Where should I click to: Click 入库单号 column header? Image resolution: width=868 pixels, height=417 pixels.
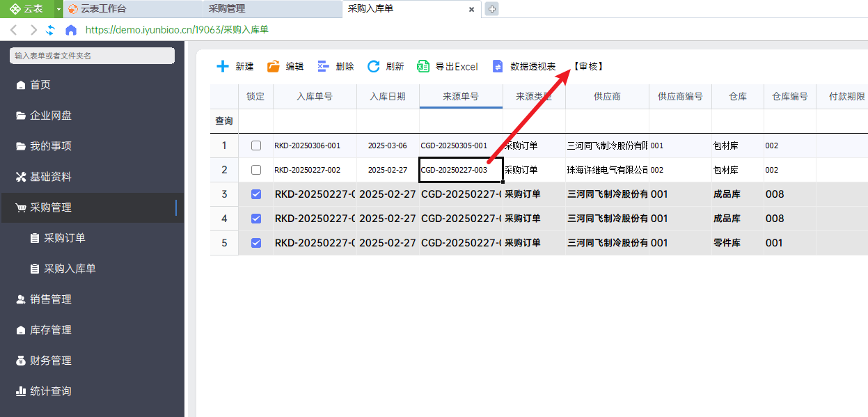tap(315, 97)
